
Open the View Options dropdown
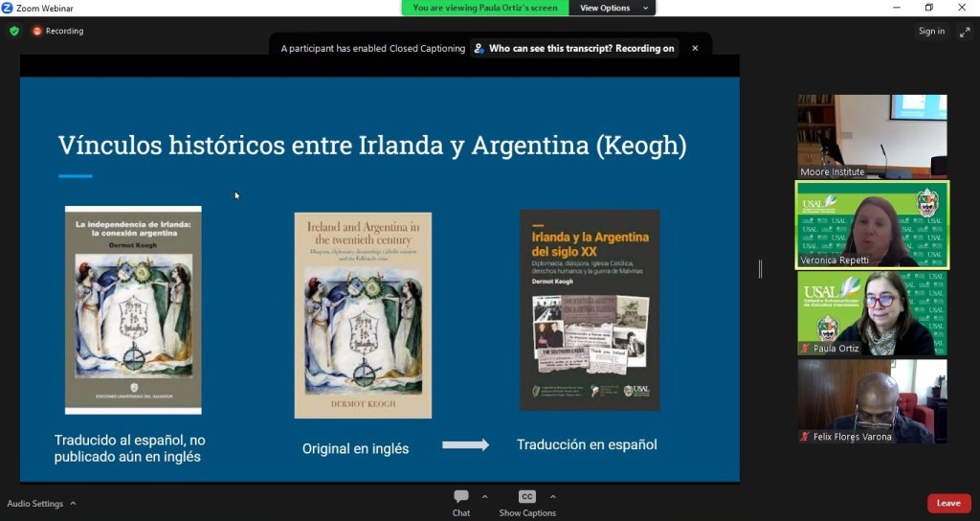pos(612,8)
